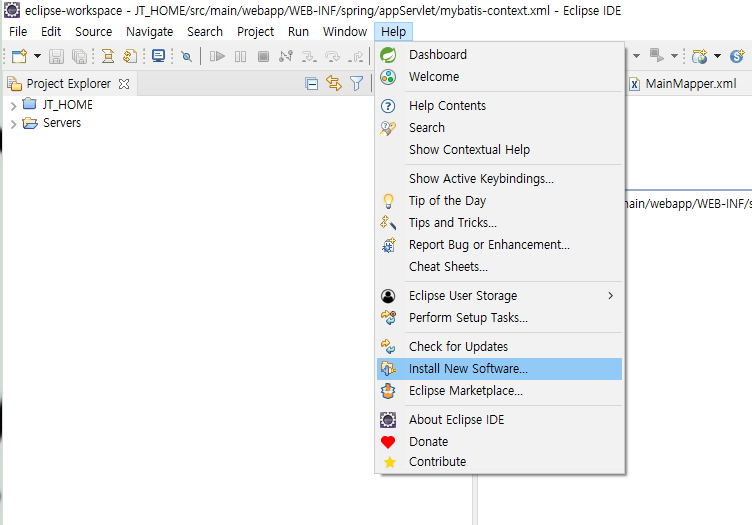Open the Project menu
Image resolution: width=752 pixels, height=525 pixels.
pyautogui.click(x=256, y=32)
